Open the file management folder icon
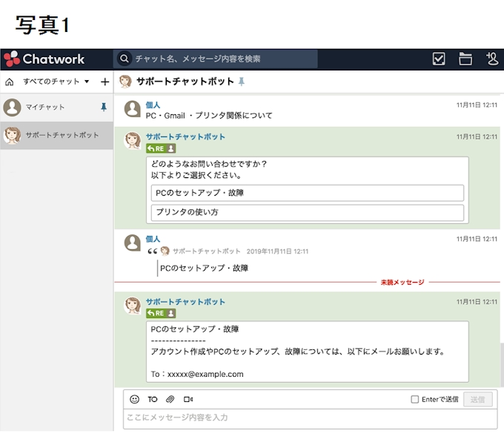 (x=465, y=59)
